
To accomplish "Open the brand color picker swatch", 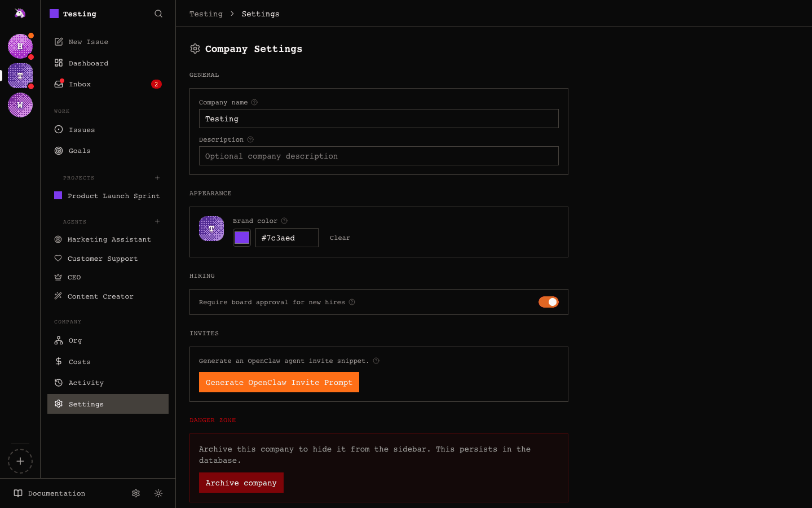I will [241, 238].
